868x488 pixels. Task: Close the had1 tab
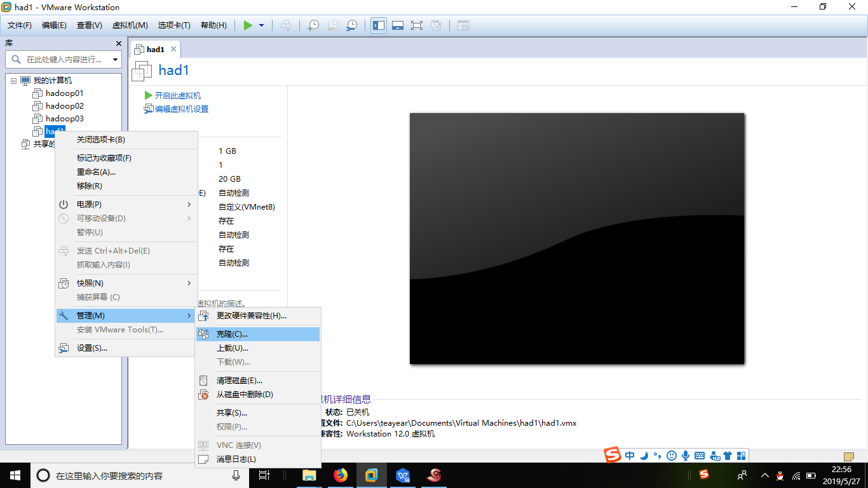[x=173, y=49]
